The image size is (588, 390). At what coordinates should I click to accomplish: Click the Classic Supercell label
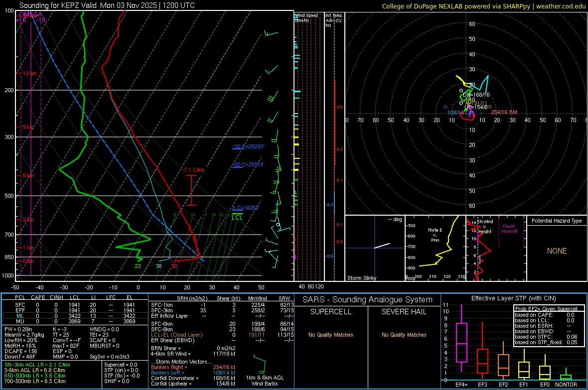tap(509, 229)
